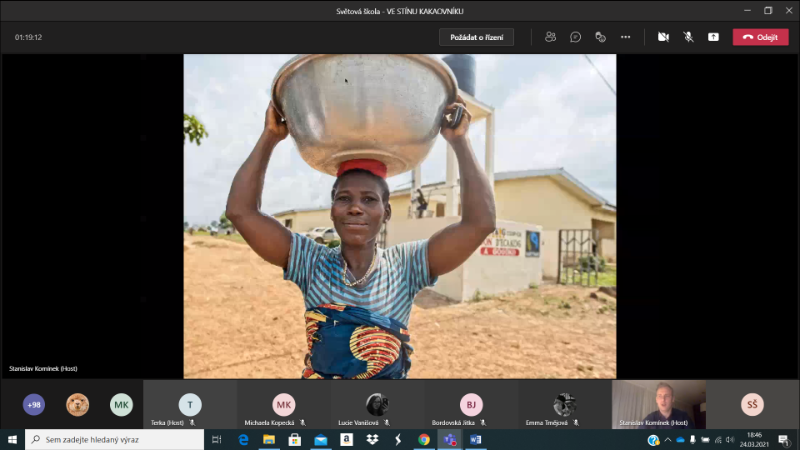Open the share content tray
The width and height of the screenshot is (800, 450).
[713, 37]
